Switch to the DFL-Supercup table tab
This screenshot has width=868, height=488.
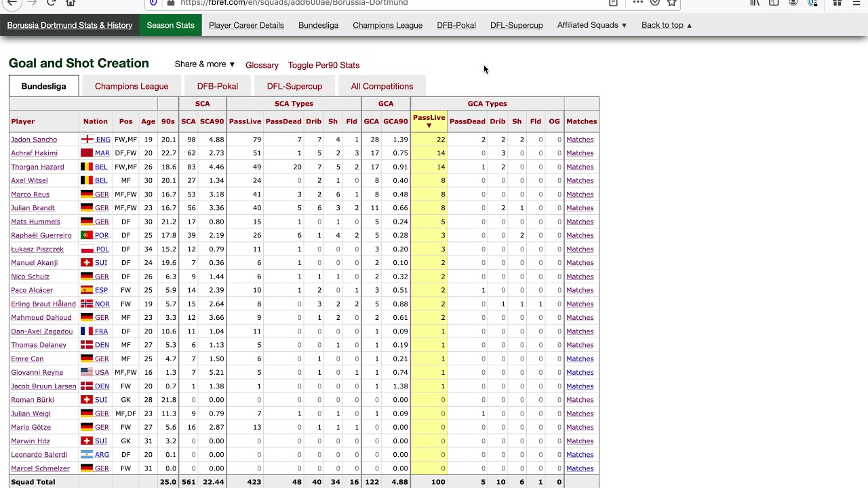pos(294,86)
